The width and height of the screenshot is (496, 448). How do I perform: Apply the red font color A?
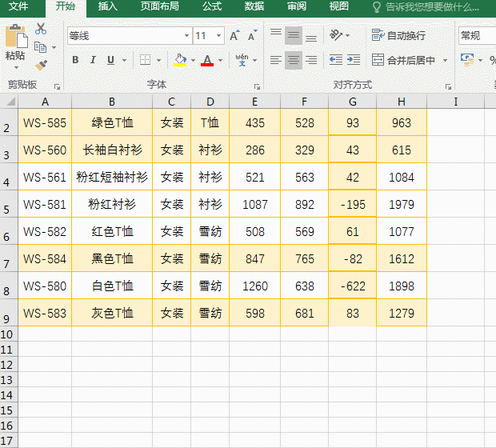tap(207, 60)
